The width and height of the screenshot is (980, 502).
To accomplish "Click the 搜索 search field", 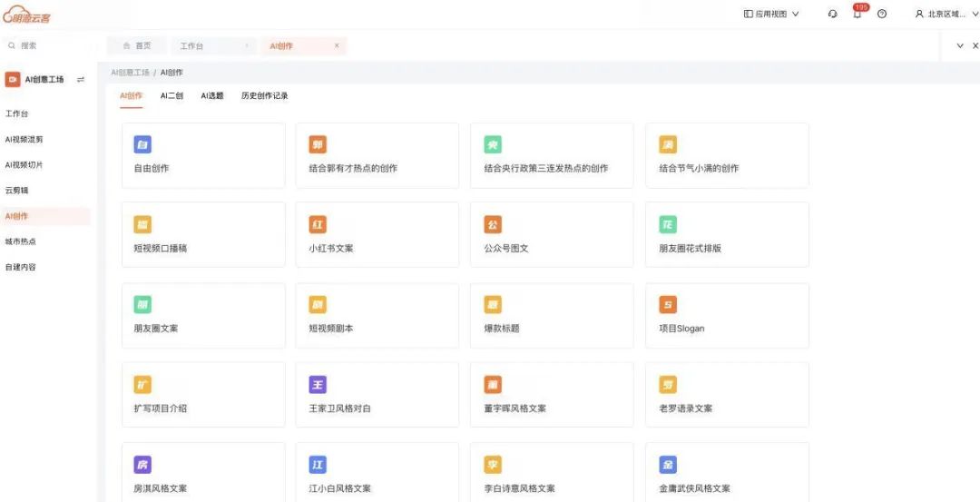I will [x=45, y=45].
